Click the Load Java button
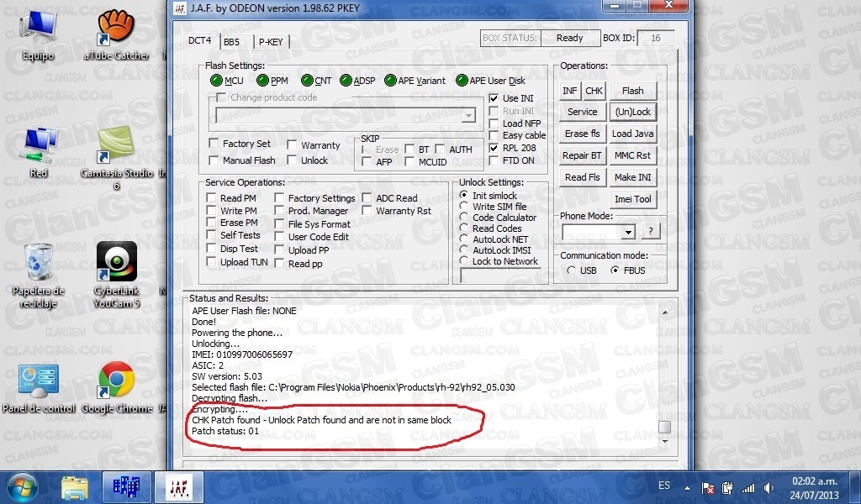Screen dimensions: 861x504 (632, 134)
